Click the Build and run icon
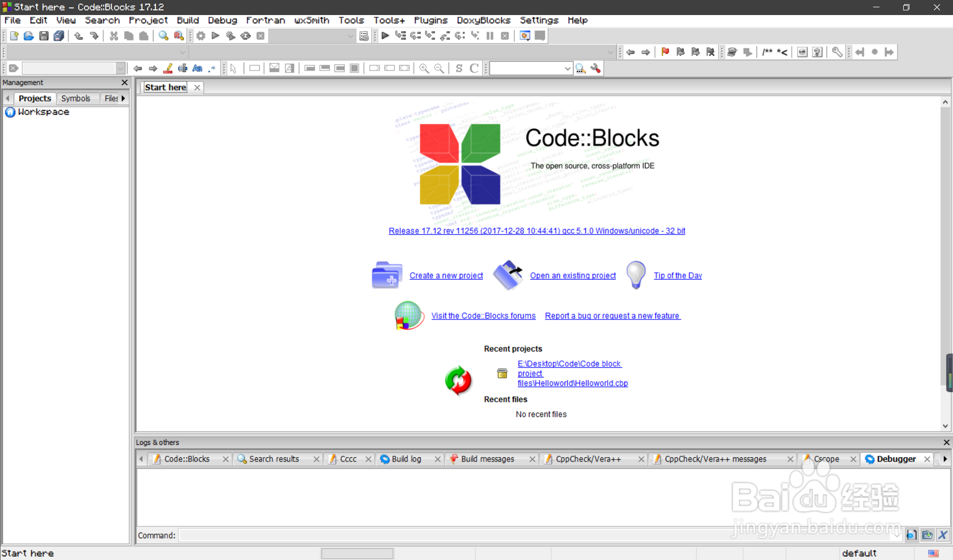 tap(231, 36)
